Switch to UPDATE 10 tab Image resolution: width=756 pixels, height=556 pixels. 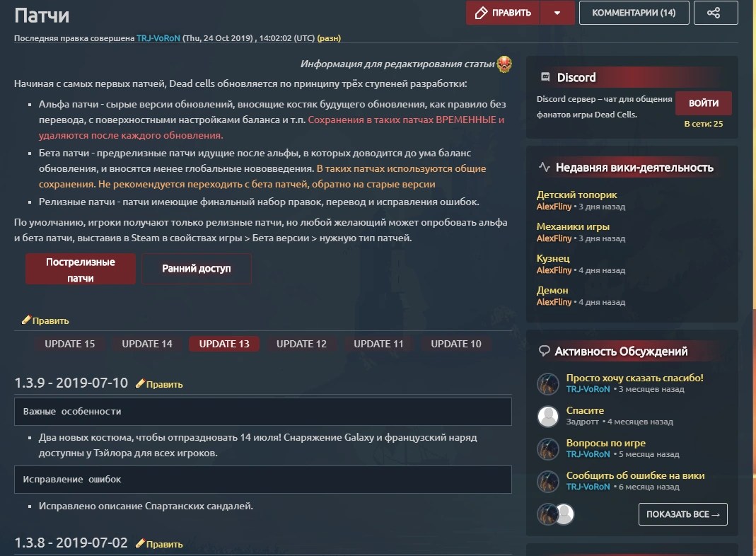tap(456, 344)
